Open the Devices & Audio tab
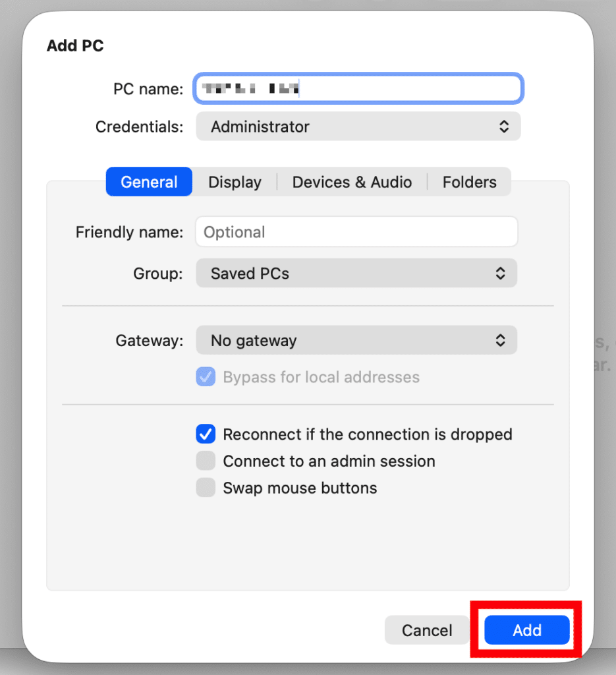This screenshot has width=616, height=675. tap(352, 182)
